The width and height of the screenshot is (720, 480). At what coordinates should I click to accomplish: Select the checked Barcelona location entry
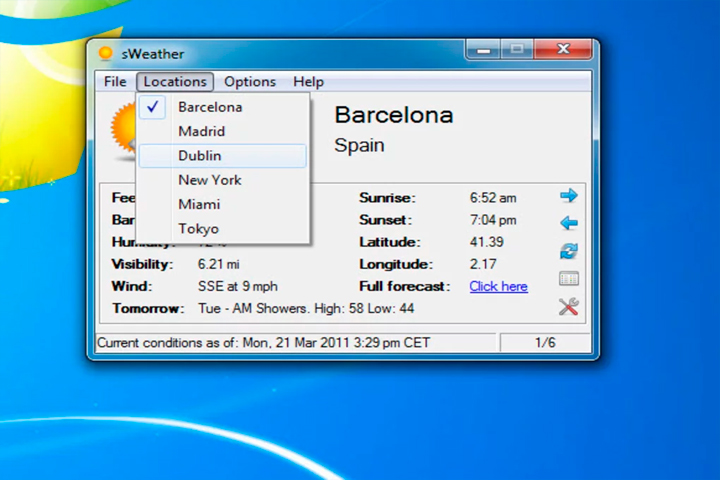click(x=223, y=107)
